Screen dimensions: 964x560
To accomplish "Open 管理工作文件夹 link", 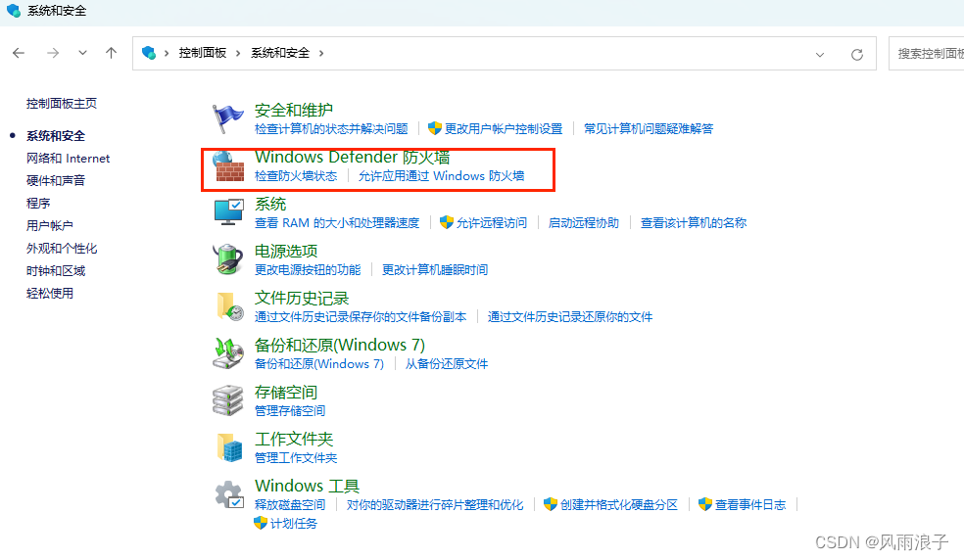I will 296,457.
